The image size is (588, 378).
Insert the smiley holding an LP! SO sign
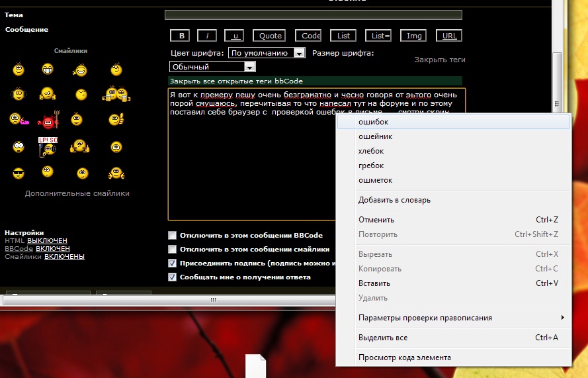coord(48,146)
